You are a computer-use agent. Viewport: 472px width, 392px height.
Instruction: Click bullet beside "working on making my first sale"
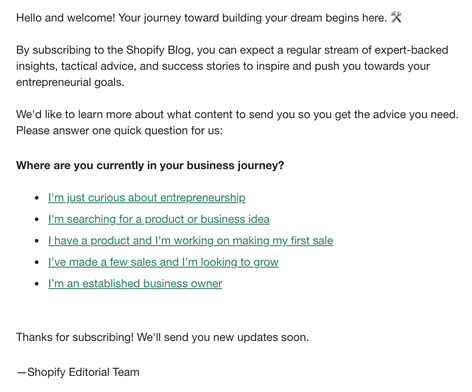[x=37, y=241]
